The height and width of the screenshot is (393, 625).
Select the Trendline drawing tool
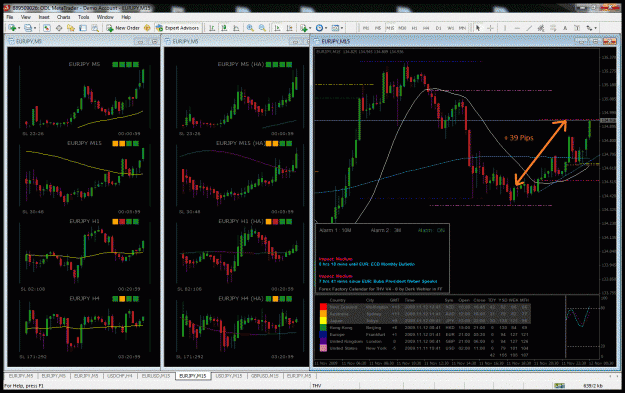coord(529,28)
